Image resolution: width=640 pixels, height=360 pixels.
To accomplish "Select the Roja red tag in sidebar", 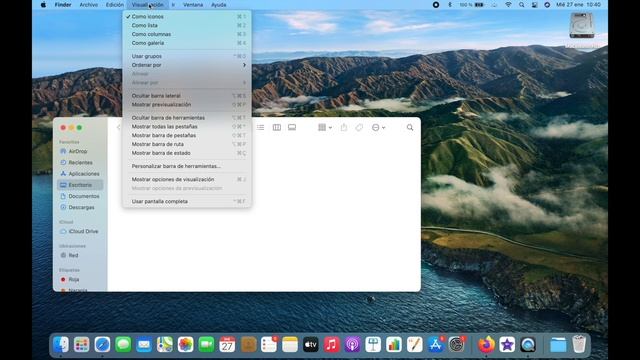I will [80, 280].
